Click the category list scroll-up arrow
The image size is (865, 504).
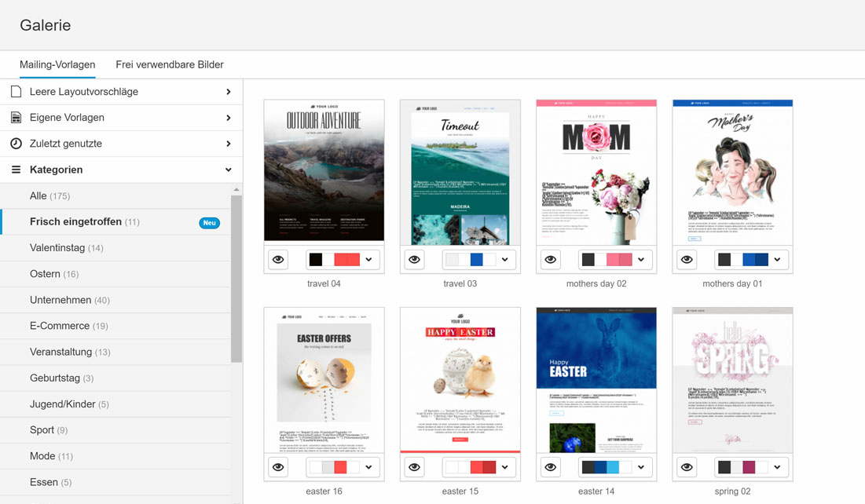click(x=236, y=189)
